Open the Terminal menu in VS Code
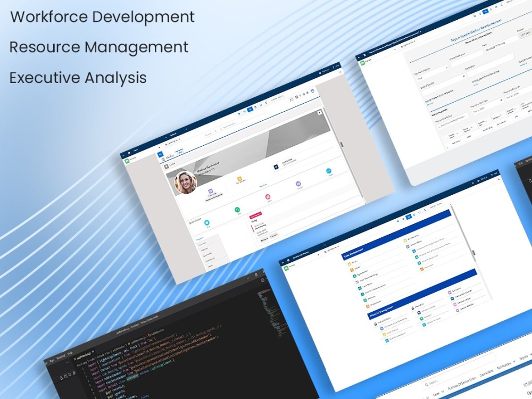 [x=61, y=357]
